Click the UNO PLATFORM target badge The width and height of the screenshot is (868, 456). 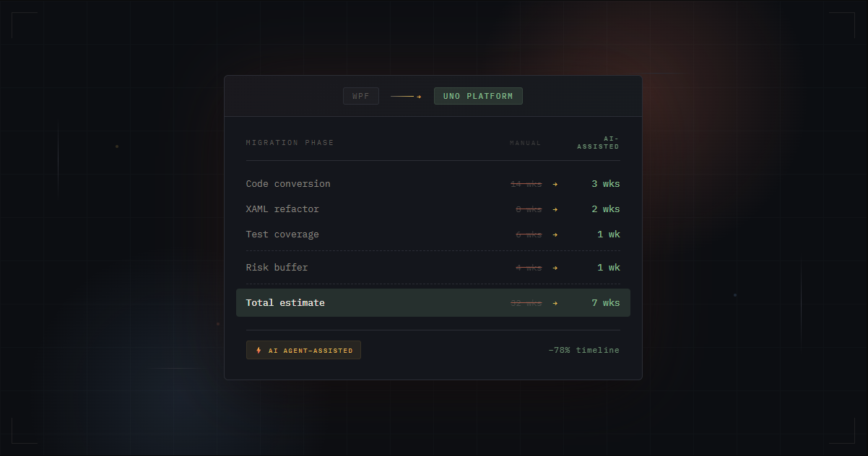478,96
